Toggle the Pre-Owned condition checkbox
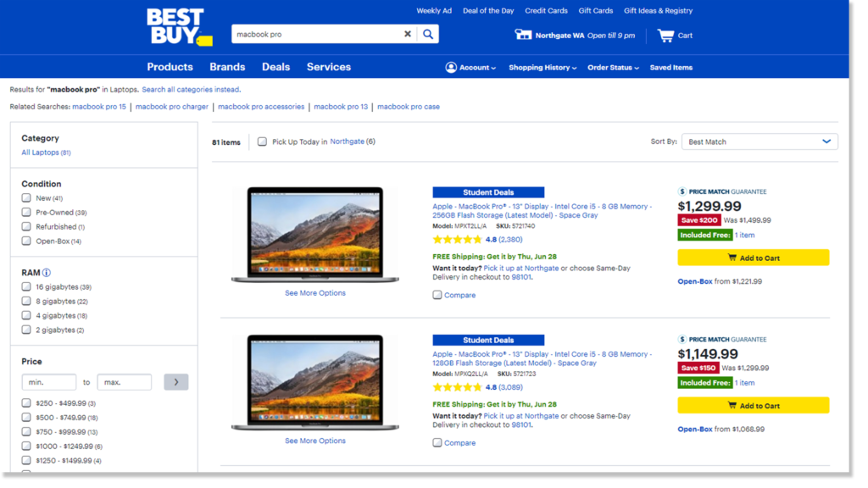 point(26,212)
